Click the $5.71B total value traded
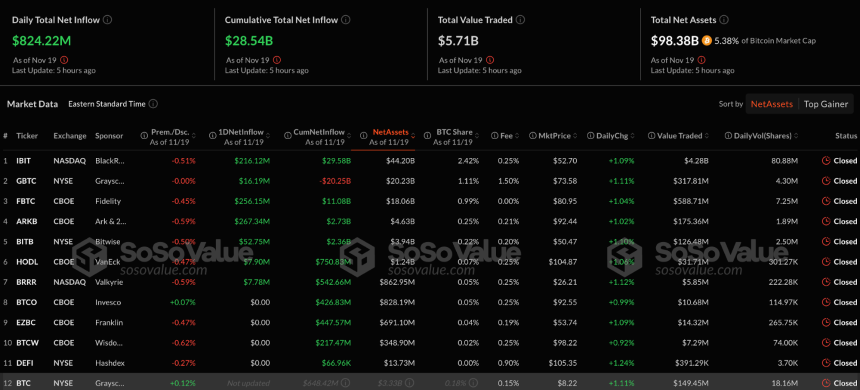Image resolution: width=860 pixels, height=390 pixels. tap(458, 41)
